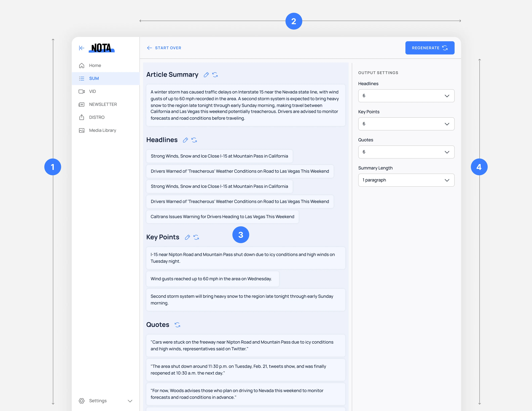Collapse the sidebar with the arrow icon
This screenshot has height=411, width=532.
(82, 48)
